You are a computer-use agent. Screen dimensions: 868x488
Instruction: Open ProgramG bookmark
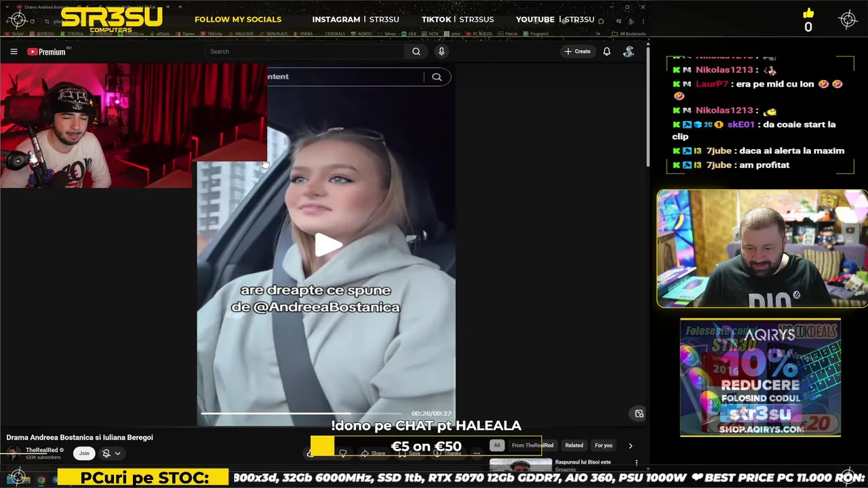(536, 33)
